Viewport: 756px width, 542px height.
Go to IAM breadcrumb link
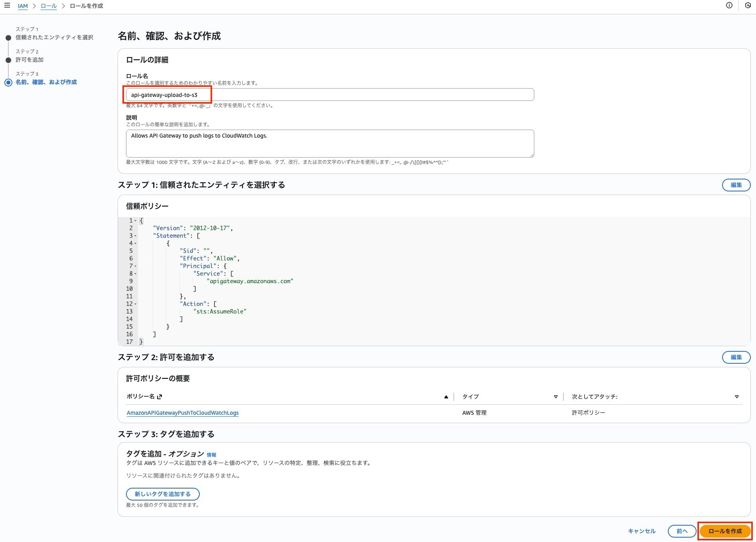[x=23, y=6]
